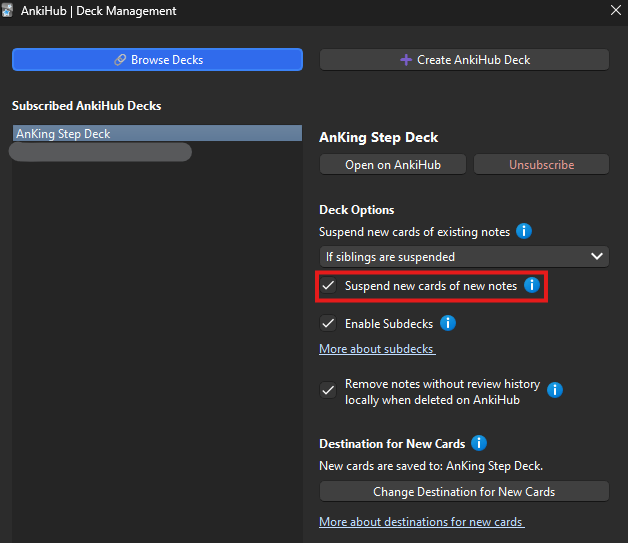Open the More about subdecks link
The image size is (628, 543).
377,349
